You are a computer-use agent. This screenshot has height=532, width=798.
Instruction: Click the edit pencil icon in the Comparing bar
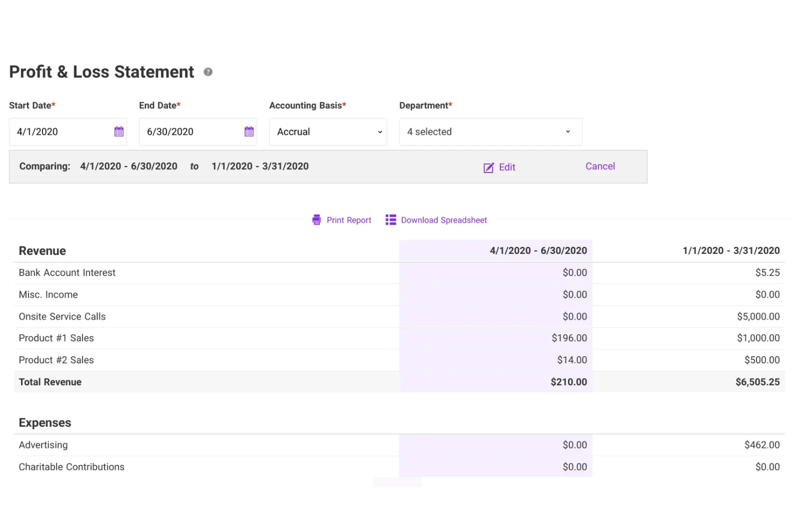tap(488, 167)
